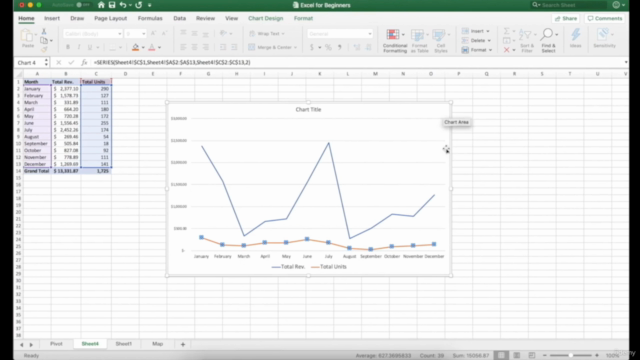Open the Copy options dropdown arrow
This screenshot has height=360, width=640.
[51, 40]
